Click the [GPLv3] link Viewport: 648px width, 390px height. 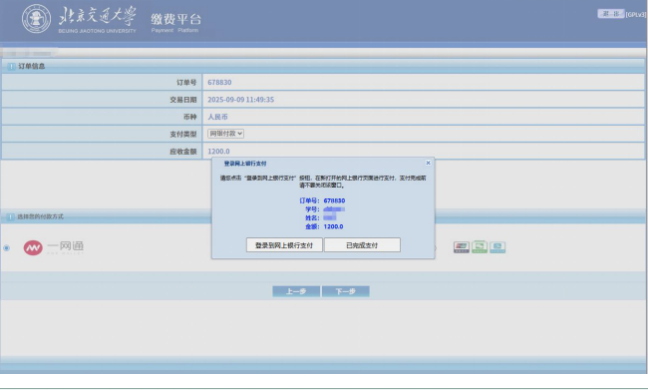pos(636,14)
